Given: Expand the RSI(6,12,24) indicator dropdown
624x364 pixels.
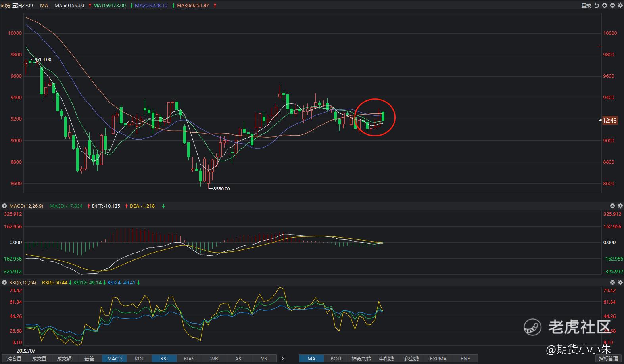Looking at the screenshot, I should pos(5,283).
